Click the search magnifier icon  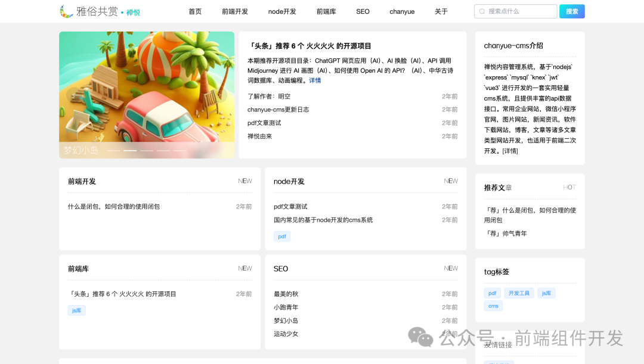482,11
